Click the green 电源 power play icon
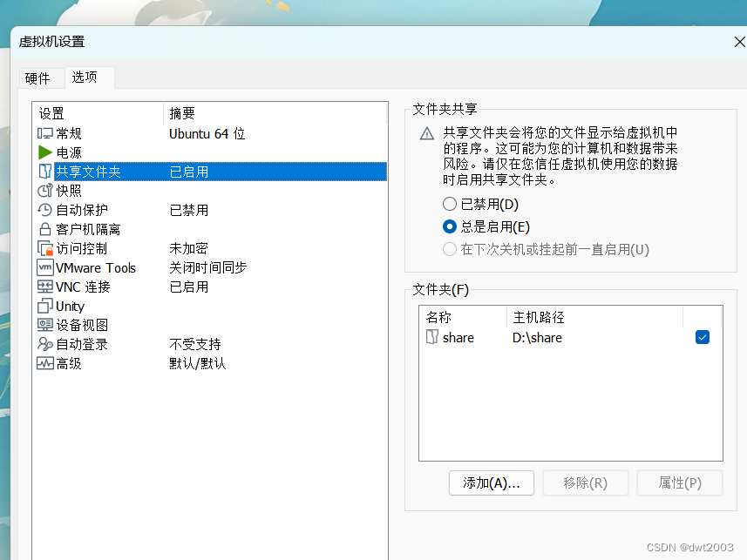 [x=44, y=152]
